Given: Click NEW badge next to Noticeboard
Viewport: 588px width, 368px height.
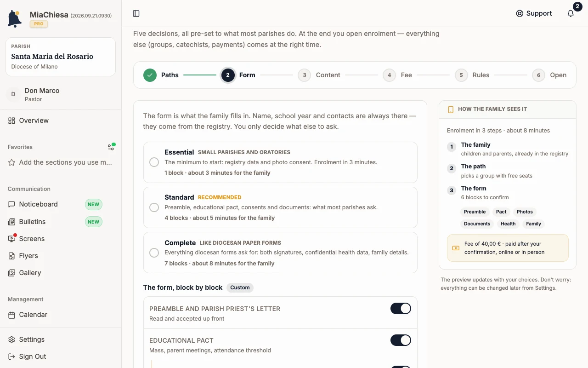Looking at the screenshot, I should [93, 204].
